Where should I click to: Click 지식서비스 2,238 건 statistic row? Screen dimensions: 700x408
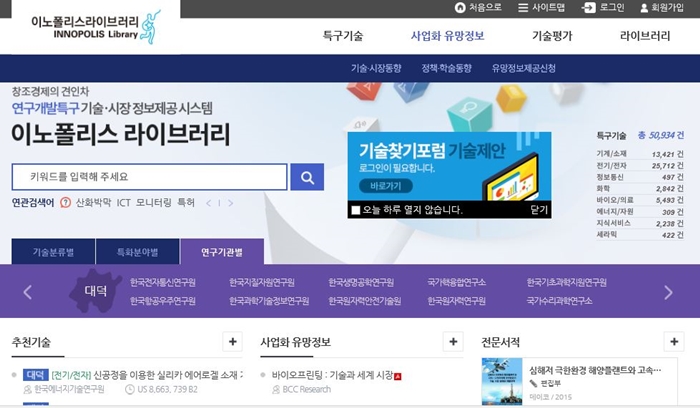pos(640,224)
